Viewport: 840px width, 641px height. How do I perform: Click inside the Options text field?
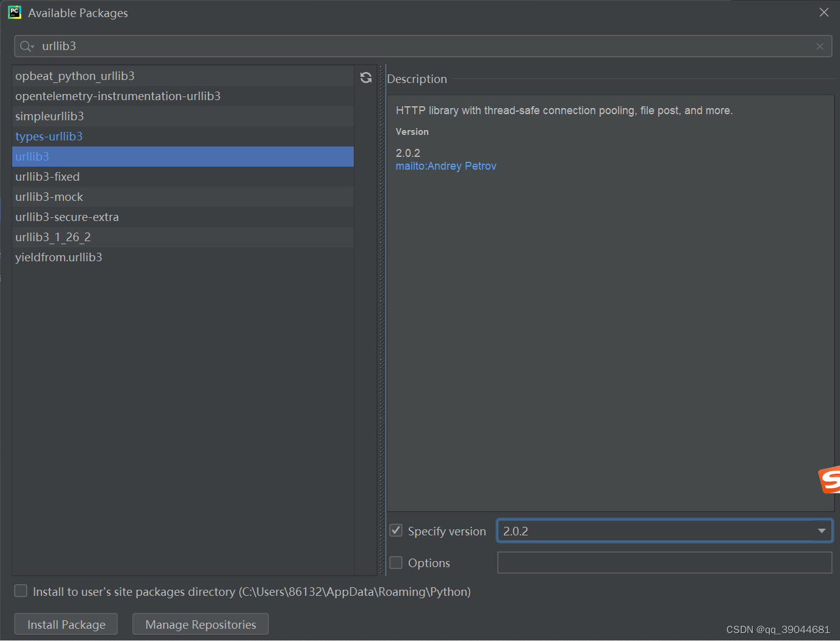click(664, 562)
